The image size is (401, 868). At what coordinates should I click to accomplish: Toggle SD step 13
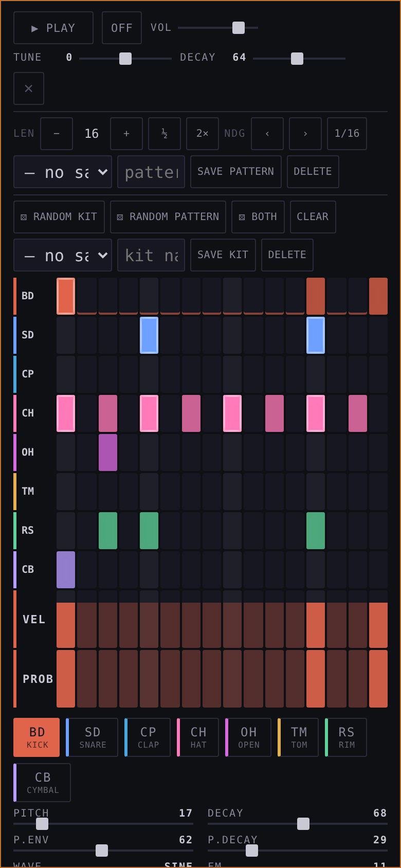click(x=316, y=335)
